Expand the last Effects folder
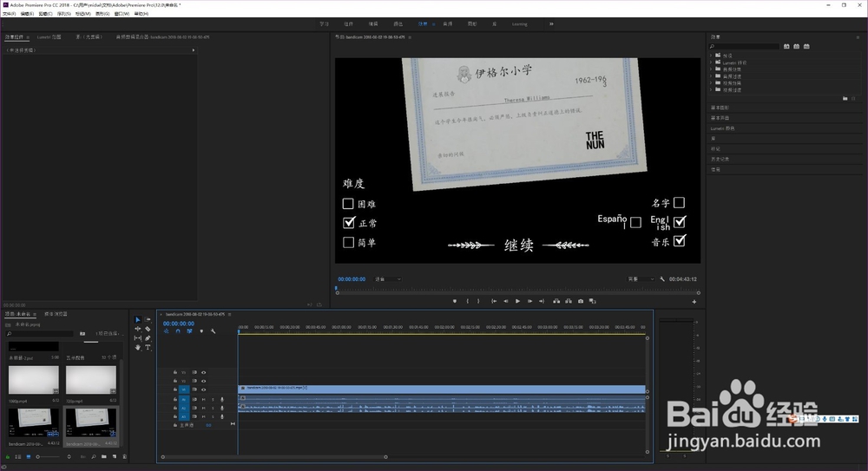The height and width of the screenshot is (471, 868). (712, 89)
